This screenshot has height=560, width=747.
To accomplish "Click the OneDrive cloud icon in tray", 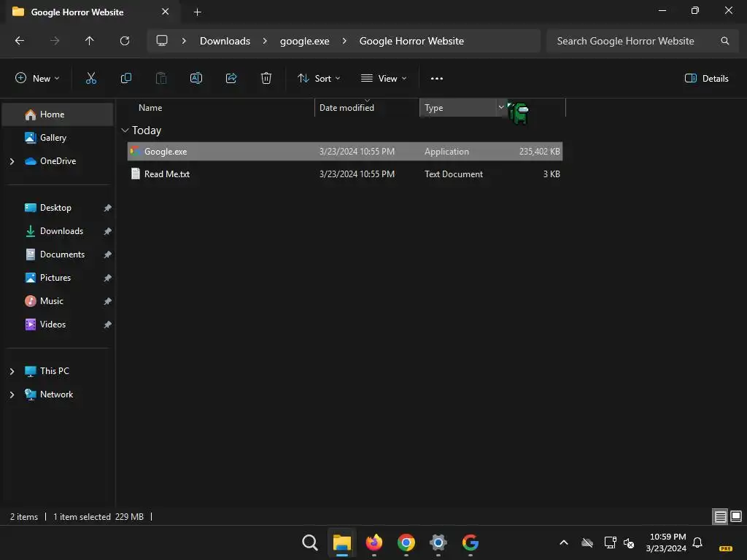I will point(587,542).
